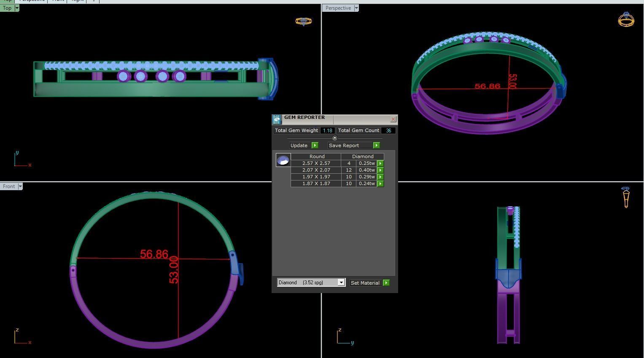Click the Gem Reporter panel icon
Viewport: 644px width, 358px height.
click(x=277, y=119)
